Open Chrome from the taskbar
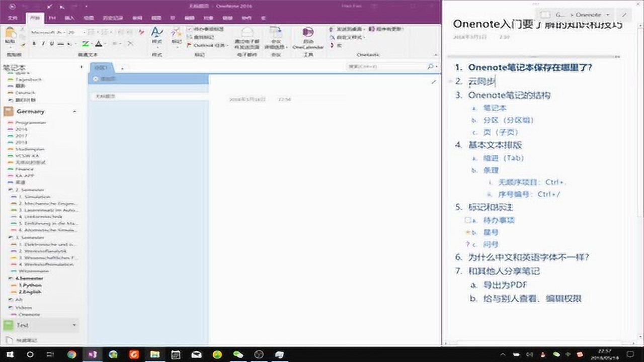Image resolution: width=644 pixels, height=362 pixels. click(x=72, y=354)
